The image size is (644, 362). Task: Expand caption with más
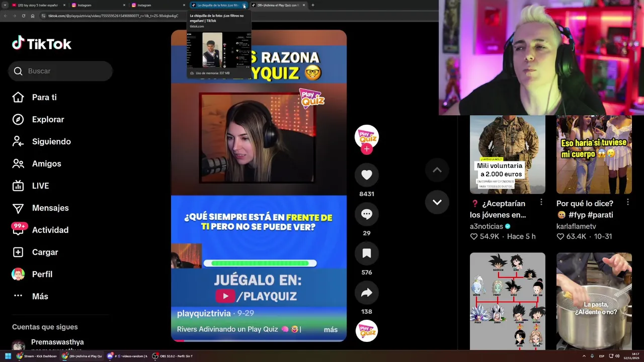tap(331, 329)
